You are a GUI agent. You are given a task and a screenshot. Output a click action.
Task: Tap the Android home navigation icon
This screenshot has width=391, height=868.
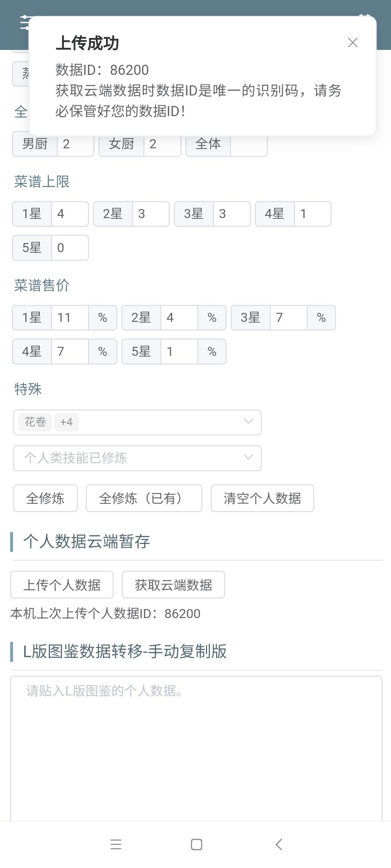click(196, 844)
